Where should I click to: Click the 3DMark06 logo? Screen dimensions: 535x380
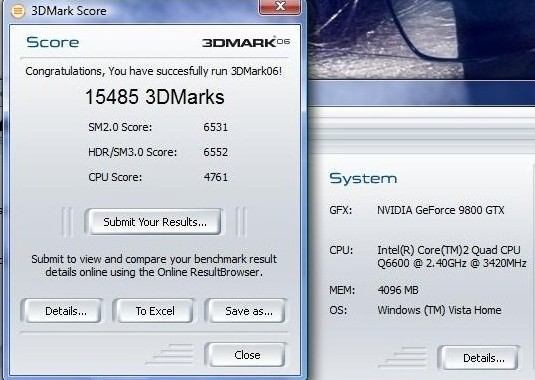pyautogui.click(x=246, y=42)
